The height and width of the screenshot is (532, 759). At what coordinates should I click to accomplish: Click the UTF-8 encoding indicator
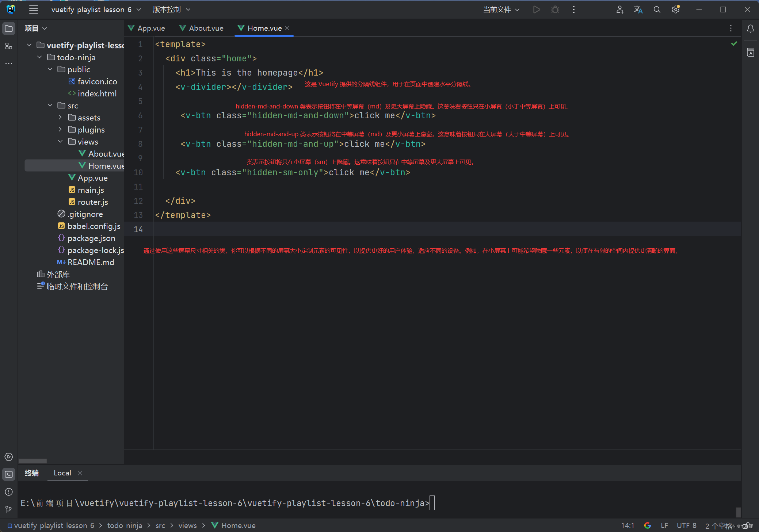point(686,525)
